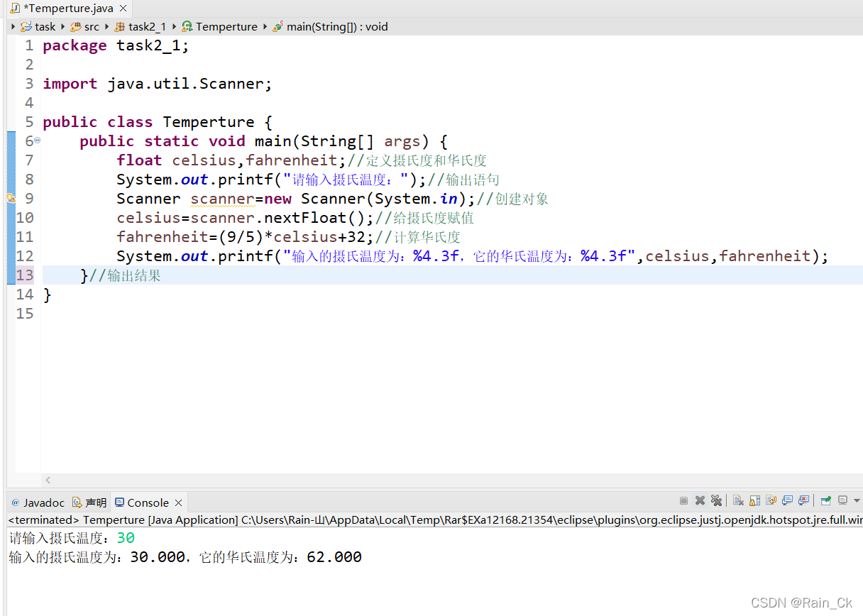Click the 'package task2_1;' line
863x616 pixels.
pyautogui.click(x=116, y=45)
